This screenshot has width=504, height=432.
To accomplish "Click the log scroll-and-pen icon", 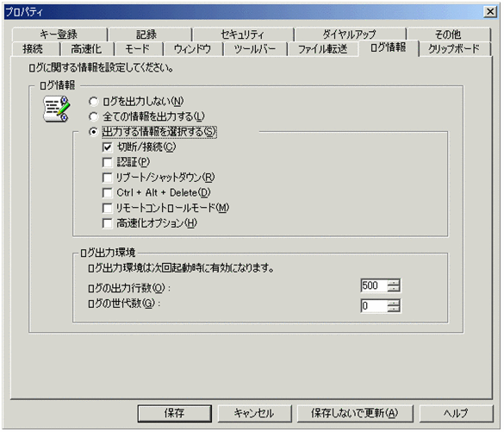I will 57,109.
